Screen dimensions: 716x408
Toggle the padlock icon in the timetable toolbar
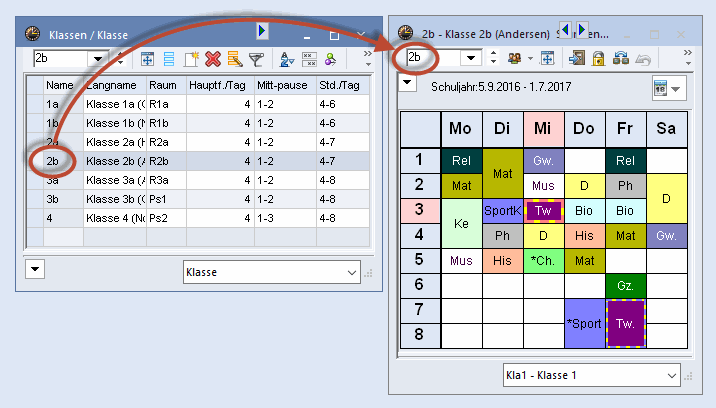(x=598, y=58)
